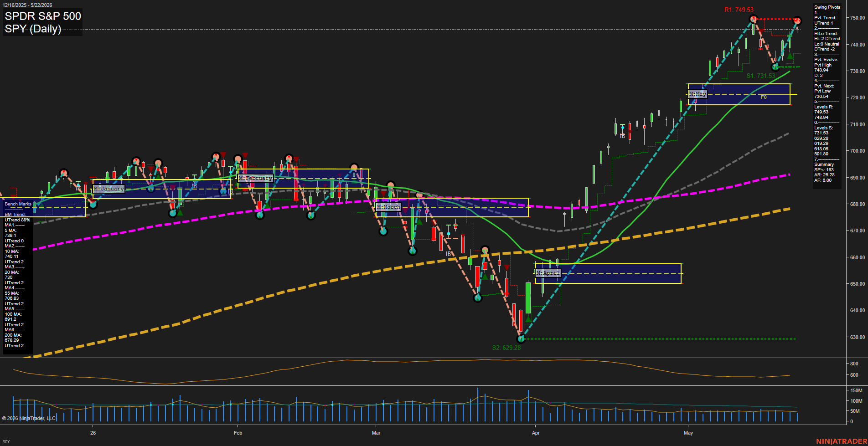Select the SPY (Daily) symbol label
This screenshot has width=868, height=446.
[33, 29]
